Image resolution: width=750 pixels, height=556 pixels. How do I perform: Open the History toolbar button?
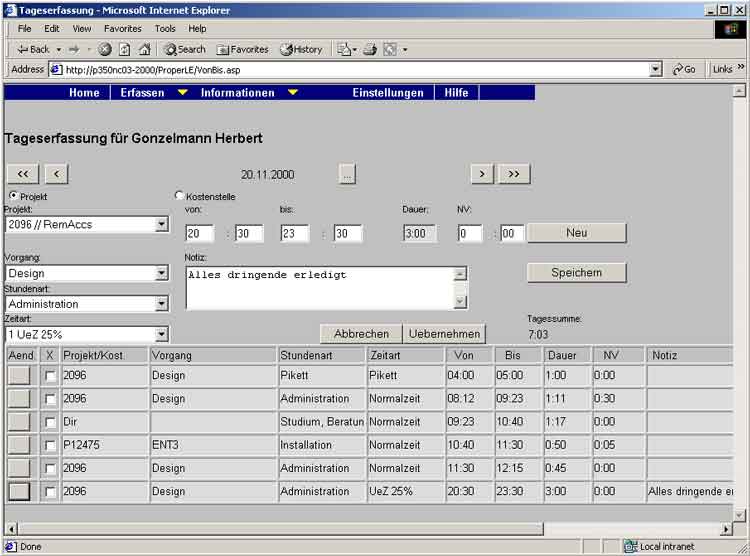click(x=301, y=49)
